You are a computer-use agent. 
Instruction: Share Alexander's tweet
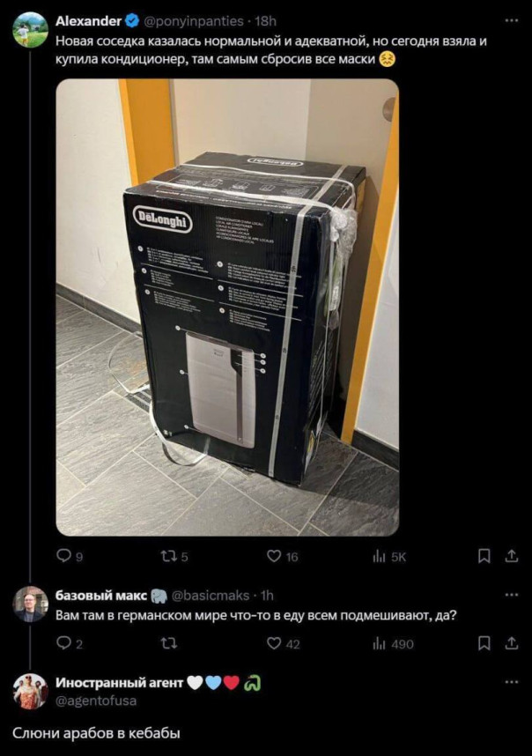click(511, 556)
